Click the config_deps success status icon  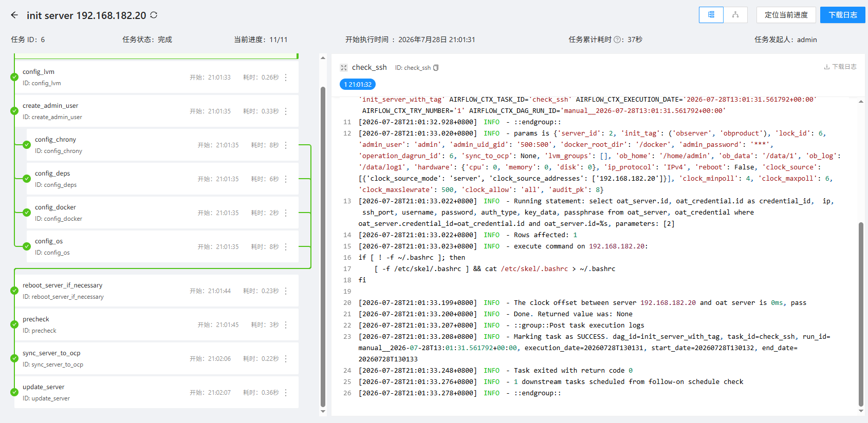[x=27, y=179]
